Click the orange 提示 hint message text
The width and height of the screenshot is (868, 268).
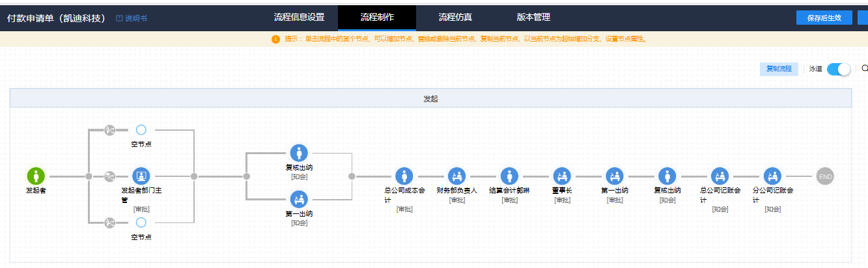coord(465,40)
